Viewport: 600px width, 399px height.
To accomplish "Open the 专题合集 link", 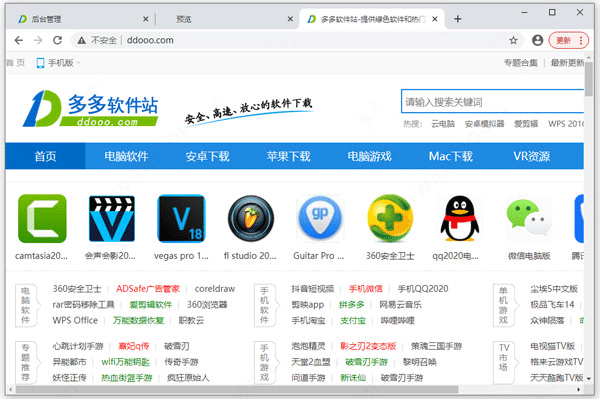I will tap(520, 63).
